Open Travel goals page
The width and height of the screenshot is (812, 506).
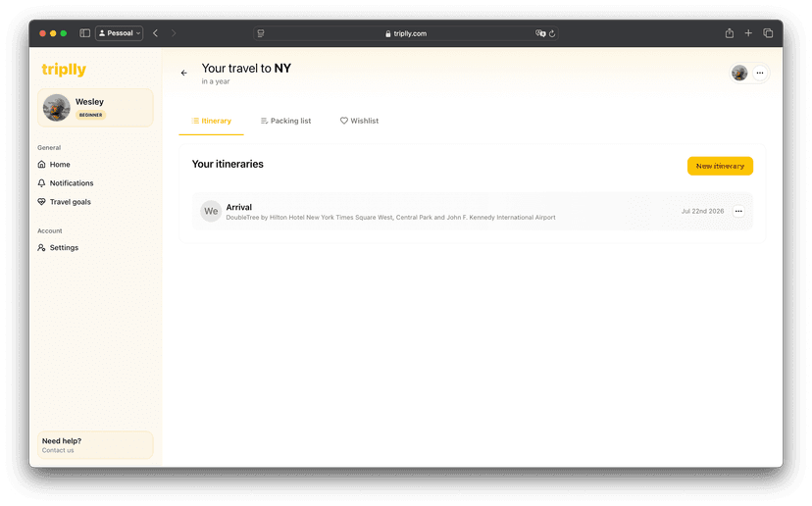point(64,202)
